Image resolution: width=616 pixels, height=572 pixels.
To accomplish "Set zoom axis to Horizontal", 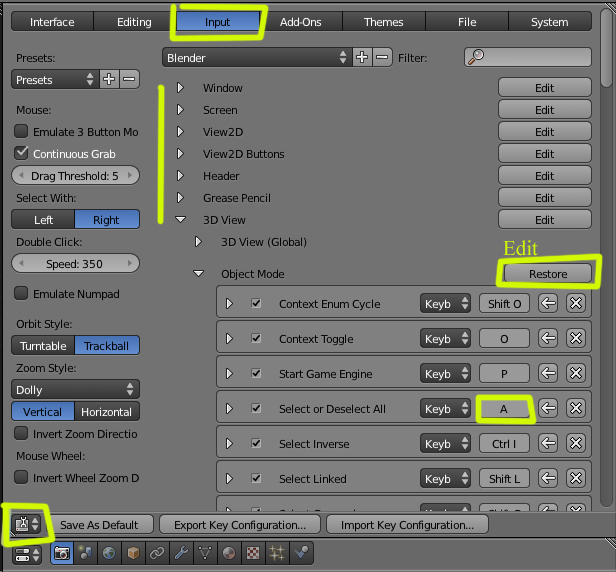I will click(x=106, y=412).
